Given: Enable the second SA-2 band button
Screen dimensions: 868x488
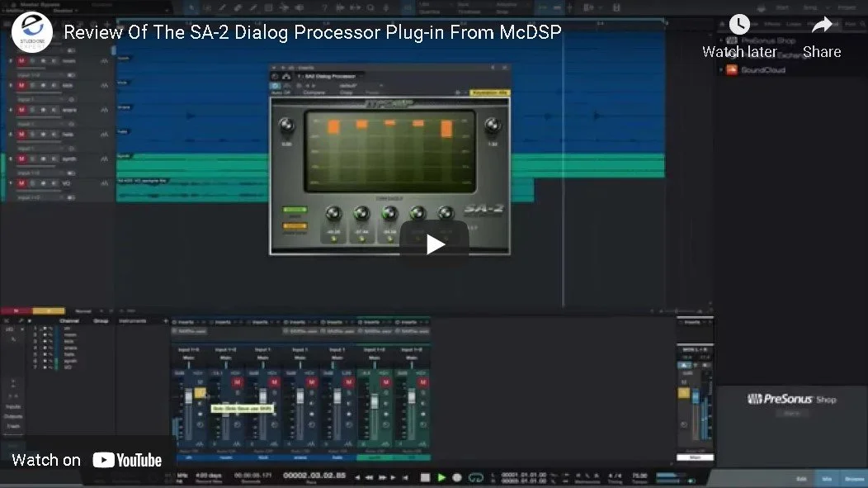Looking at the screenshot, I should pyautogui.click(x=362, y=239).
